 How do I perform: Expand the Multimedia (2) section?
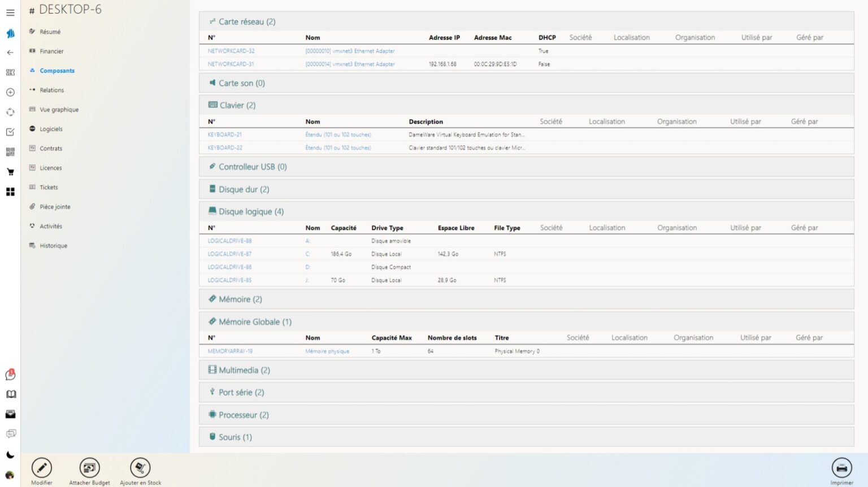coord(526,370)
